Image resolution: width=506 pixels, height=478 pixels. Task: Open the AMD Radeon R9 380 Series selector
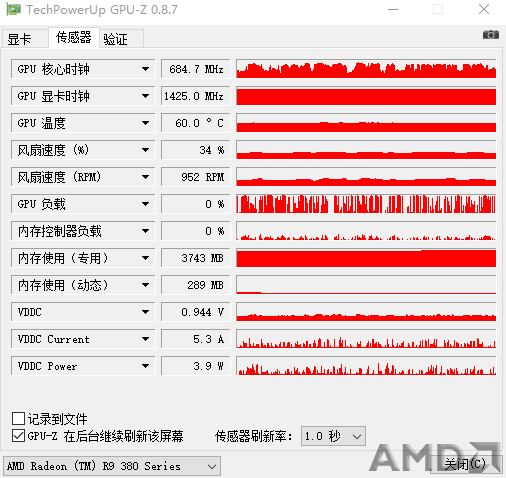coord(112,466)
